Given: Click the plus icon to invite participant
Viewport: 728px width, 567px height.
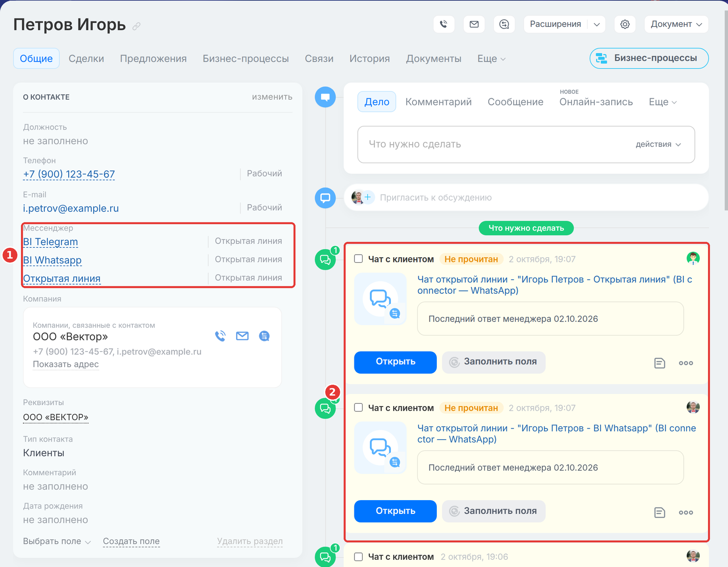Looking at the screenshot, I should 368,197.
